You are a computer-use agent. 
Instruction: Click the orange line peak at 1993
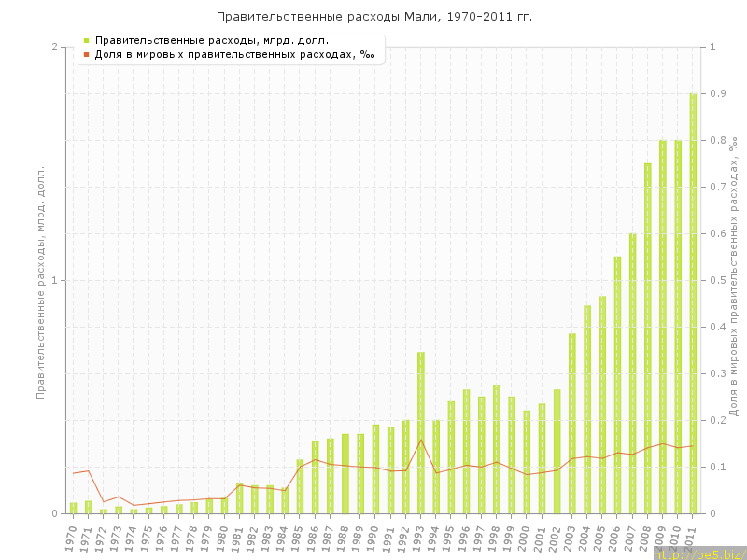(421, 440)
